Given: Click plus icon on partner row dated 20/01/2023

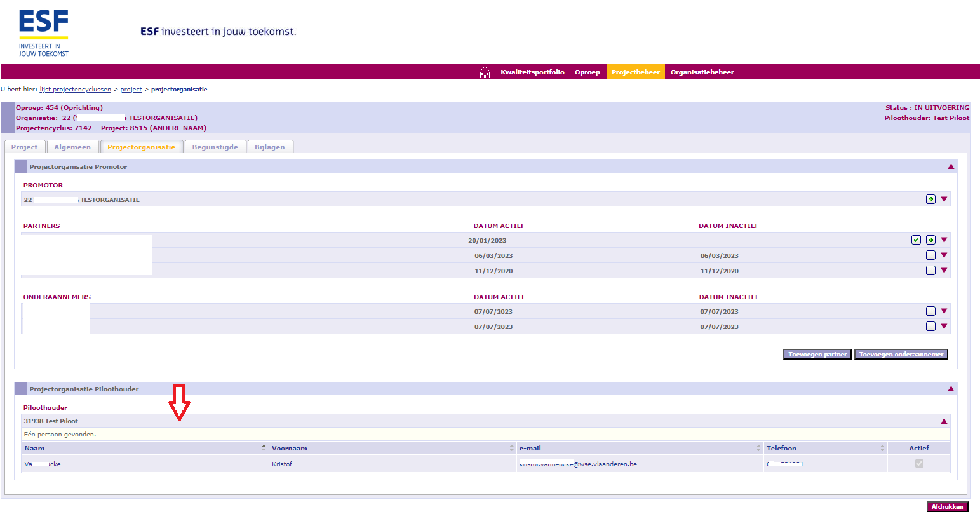Looking at the screenshot, I should [x=930, y=240].
